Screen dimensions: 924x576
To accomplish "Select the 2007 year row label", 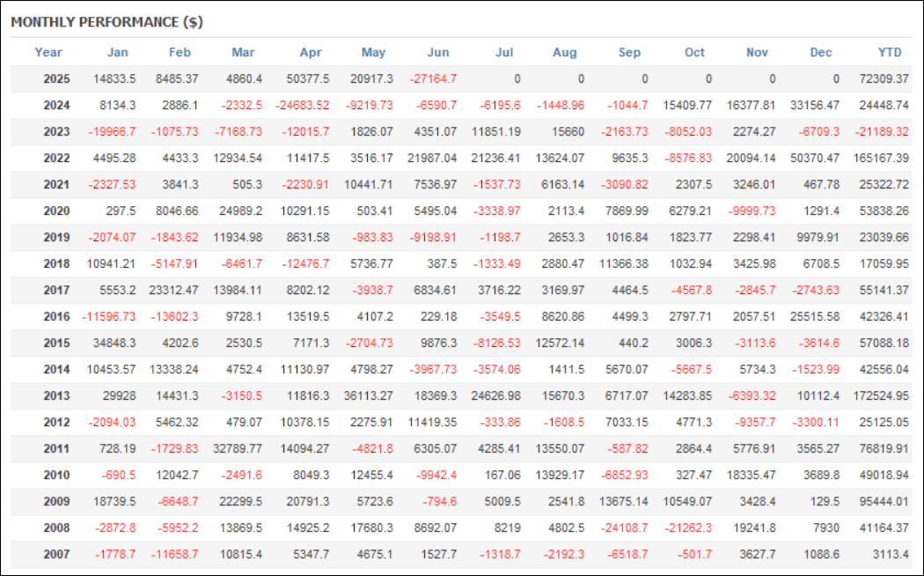I will click(56, 554).
